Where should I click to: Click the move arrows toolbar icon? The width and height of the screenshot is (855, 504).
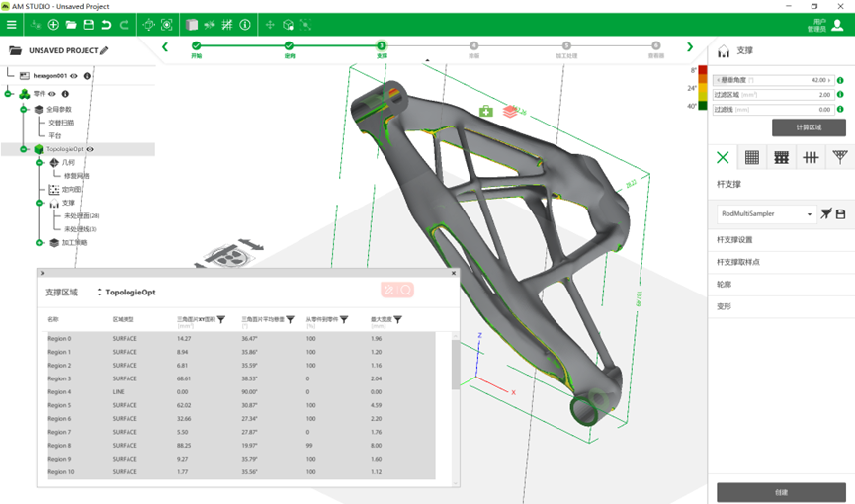tap(270, 25)
